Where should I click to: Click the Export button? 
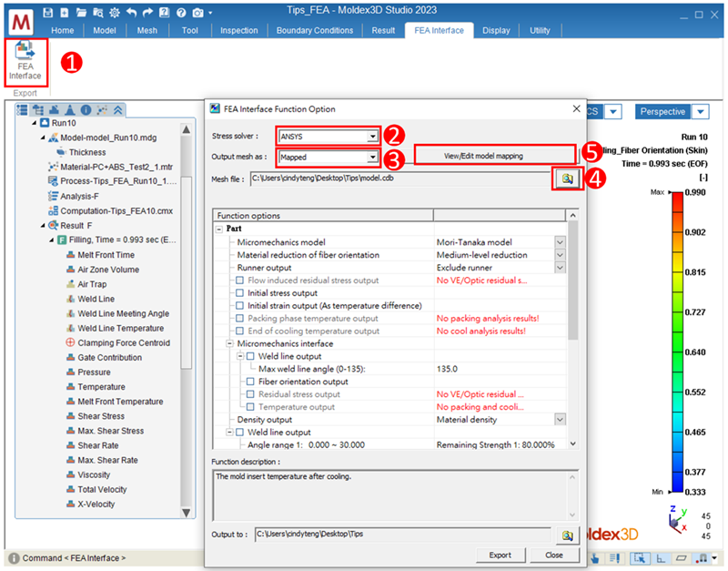pyautogui.click(x=500, y=555)
